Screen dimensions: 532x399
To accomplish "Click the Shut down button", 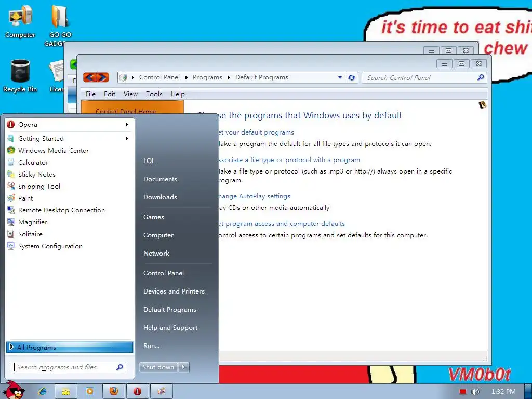I will click(158, 367).
